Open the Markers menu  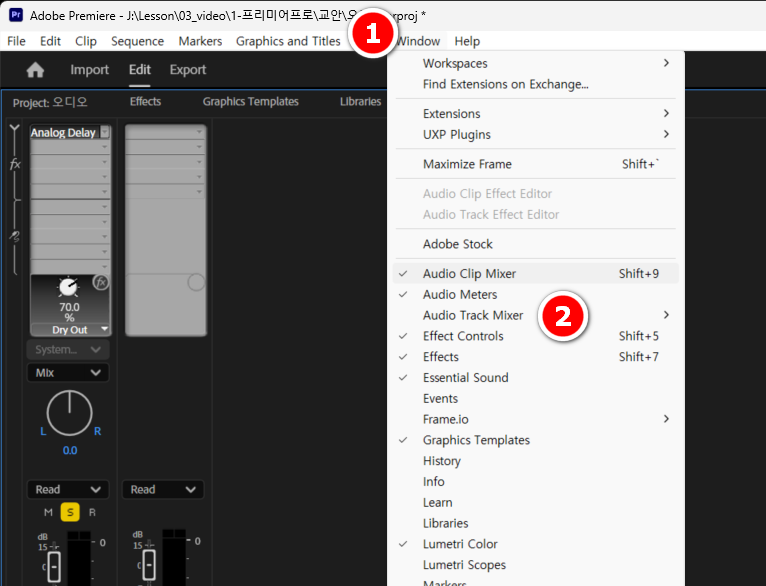(200, 42)
